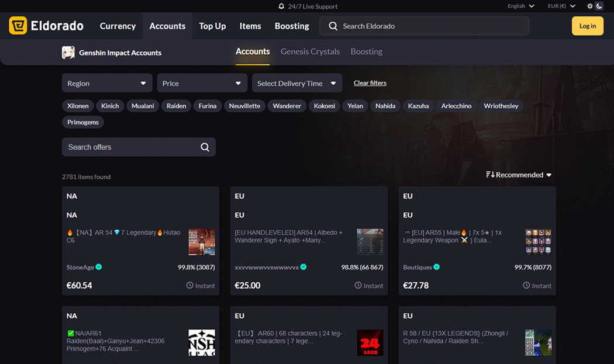Open the Albedo Wanderer offer thumbnail
Image resolution: width=614 pixels, height=364 pixels.
370,242
